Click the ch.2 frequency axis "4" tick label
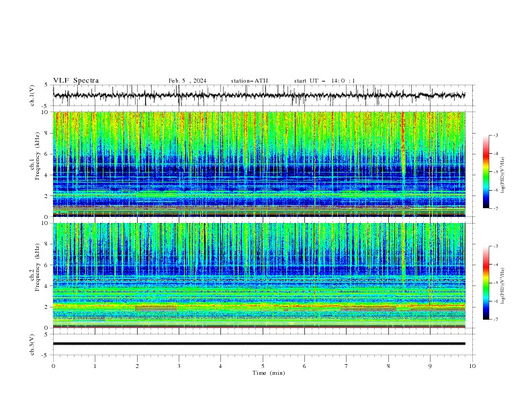This screenshot has height=411, width=532. click(x=47, y=286)
